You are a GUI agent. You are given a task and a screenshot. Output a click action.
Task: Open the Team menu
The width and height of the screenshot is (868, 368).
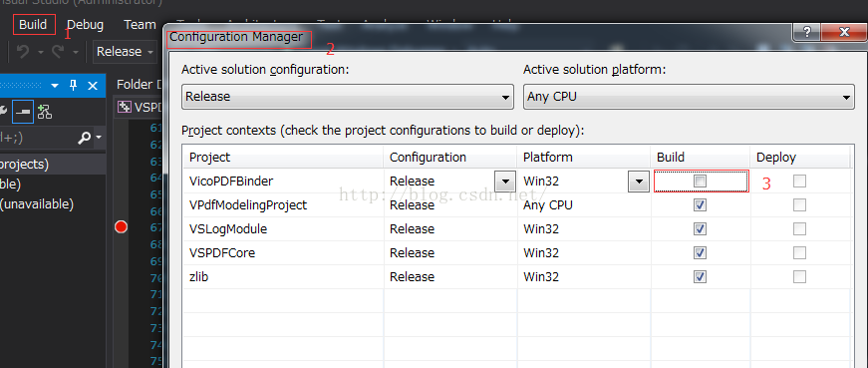pyautogui.click(x=140, y=24)
